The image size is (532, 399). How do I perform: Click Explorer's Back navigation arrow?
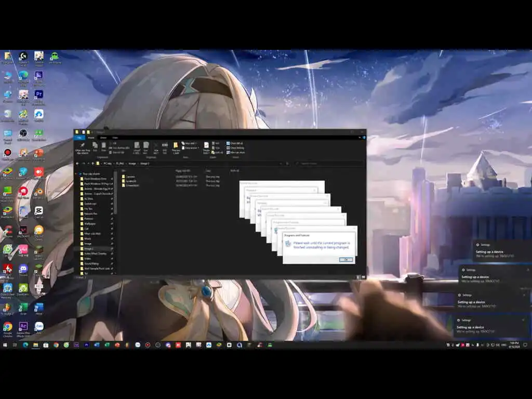[x=77, y=164]
